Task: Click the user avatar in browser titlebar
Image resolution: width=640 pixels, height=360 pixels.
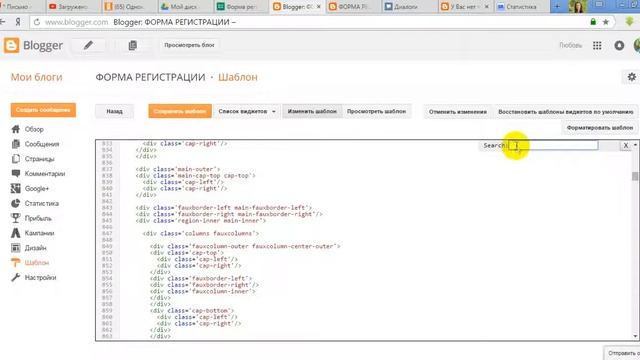Action: (578, 6)
